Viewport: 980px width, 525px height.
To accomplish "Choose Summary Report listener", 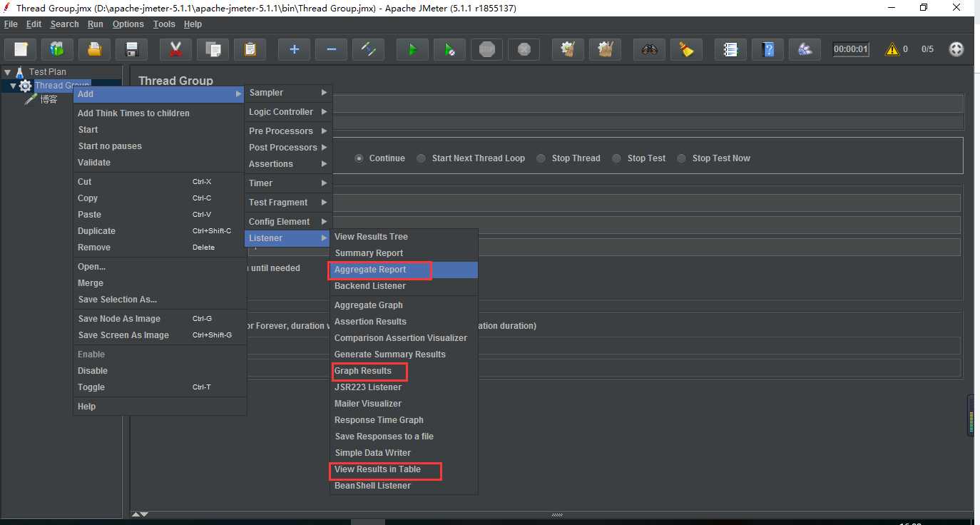I will point(404,253).
